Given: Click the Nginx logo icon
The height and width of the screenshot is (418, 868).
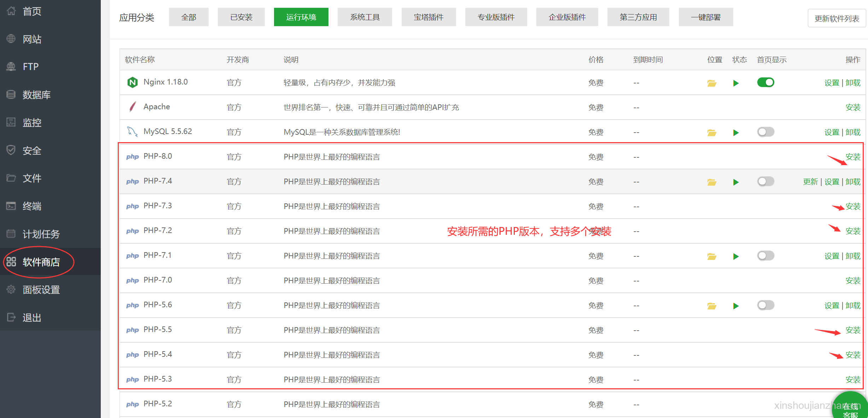Looking at the screenshot, I should 132,82.
